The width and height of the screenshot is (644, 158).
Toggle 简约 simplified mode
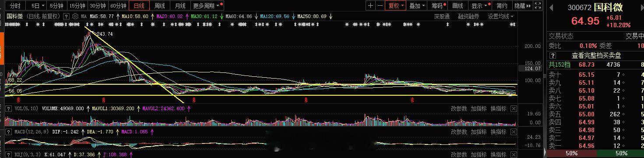click(x=502, y=6)
